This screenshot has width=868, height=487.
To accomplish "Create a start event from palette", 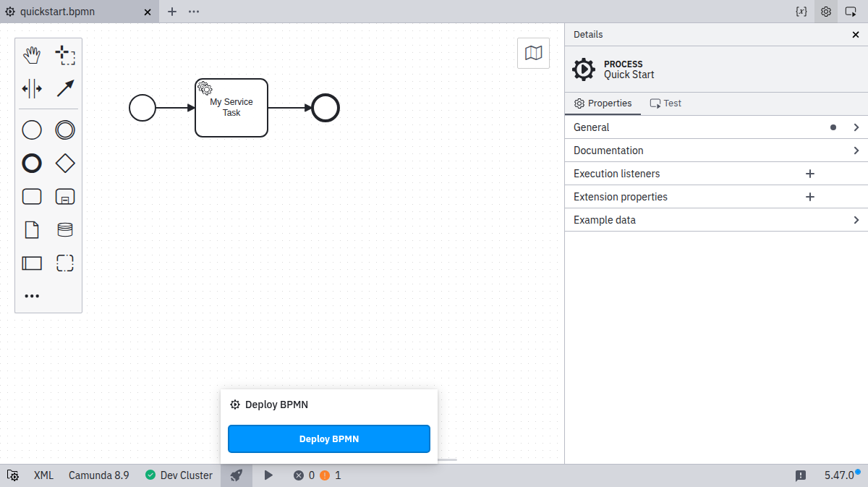I will pos(32,130).
